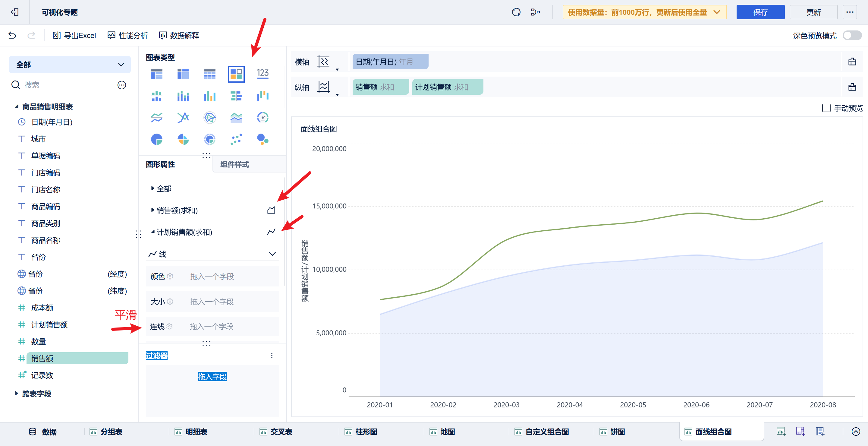The image size is (868, 446).
Task: Click the back exit icon at top left
Action: click(14, 12)
